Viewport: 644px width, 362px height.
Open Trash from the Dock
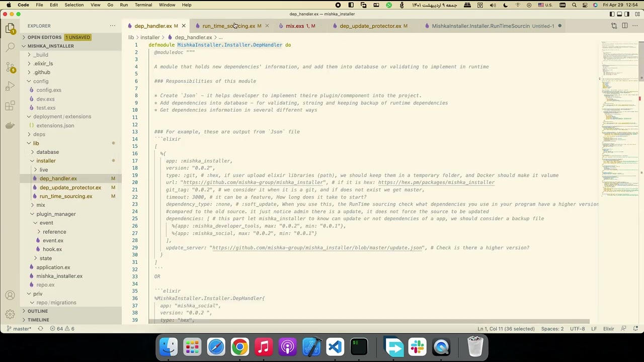(x=475, y=347)
